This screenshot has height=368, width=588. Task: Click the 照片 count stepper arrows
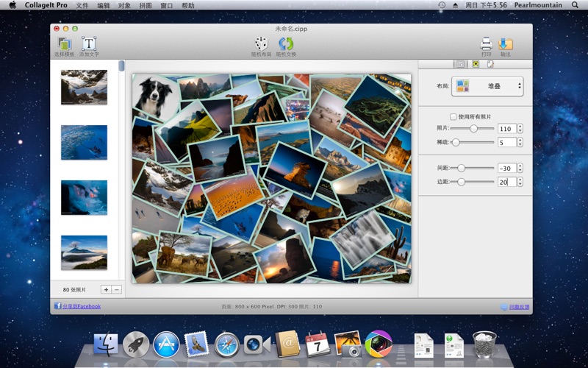[x=520, y=128]
